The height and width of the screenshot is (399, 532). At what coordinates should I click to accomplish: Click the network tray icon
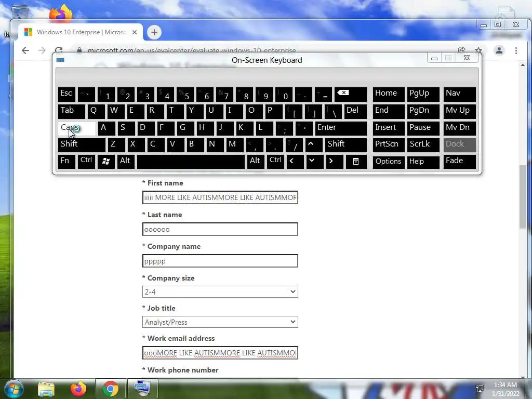point(480,389)
